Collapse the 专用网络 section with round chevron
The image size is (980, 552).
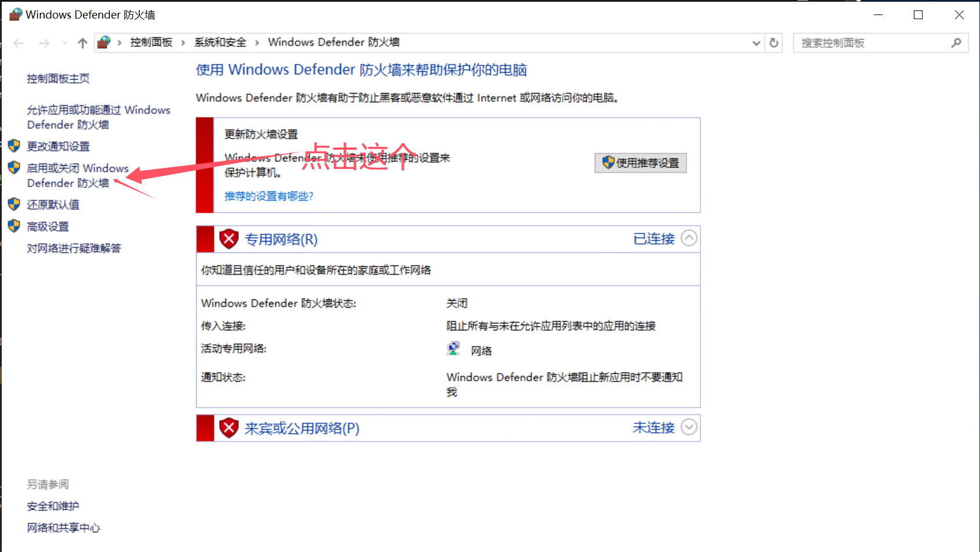coord(689,238)
